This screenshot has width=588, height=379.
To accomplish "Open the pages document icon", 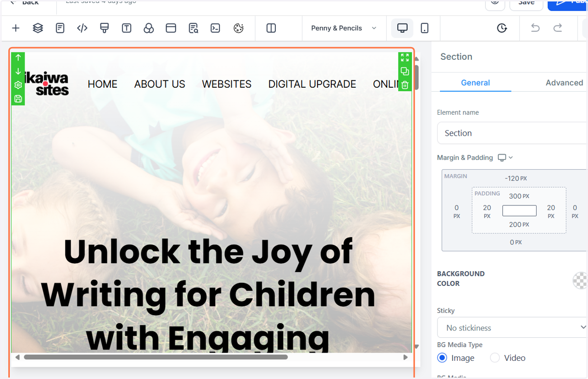I will click(x=60, y=28).
